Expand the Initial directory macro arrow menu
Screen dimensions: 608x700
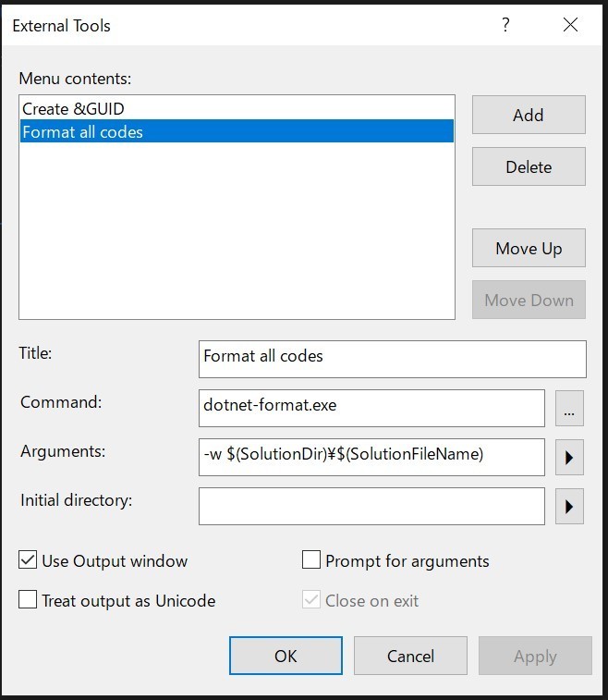(x=569, y=506)
